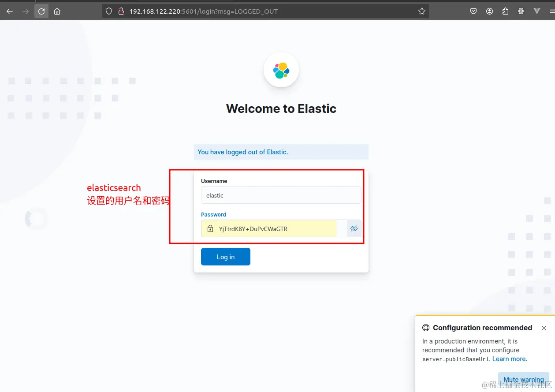Click the insecure connection padlock icon
Screen dimensions: 555x392
pos(121,11)
